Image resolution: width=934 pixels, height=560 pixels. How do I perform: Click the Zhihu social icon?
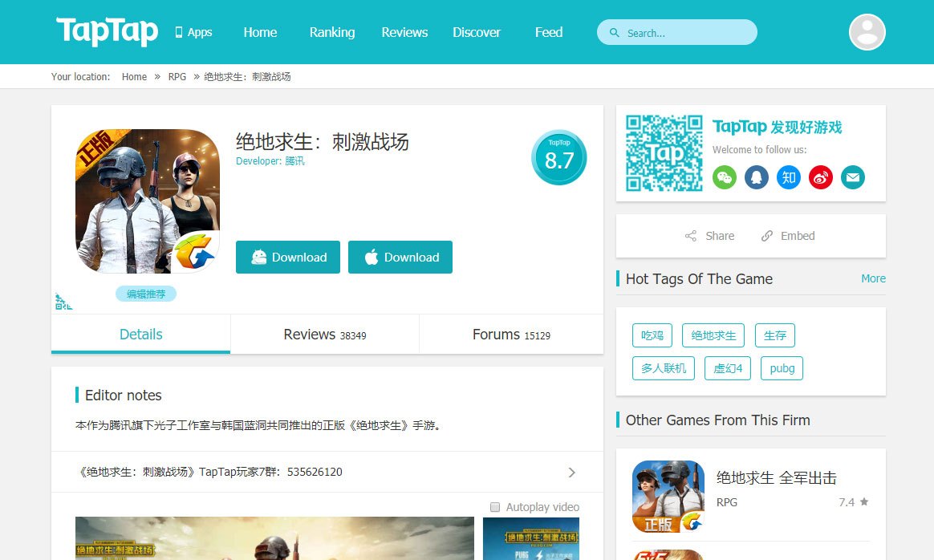789,177
